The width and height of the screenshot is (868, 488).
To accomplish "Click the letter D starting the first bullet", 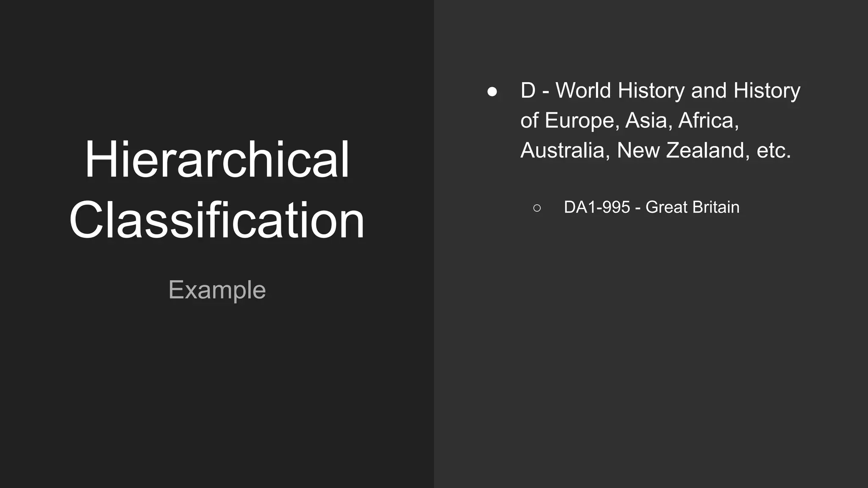I will click(528, 91).
